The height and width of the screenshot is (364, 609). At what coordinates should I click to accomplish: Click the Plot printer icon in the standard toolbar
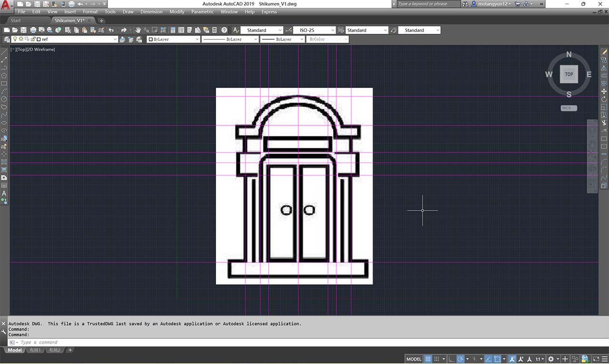(x=33, y=30)
